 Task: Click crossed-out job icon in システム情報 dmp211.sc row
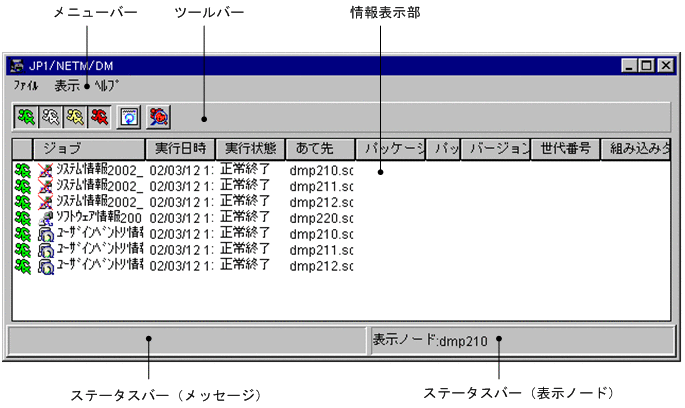click(45, 186)
